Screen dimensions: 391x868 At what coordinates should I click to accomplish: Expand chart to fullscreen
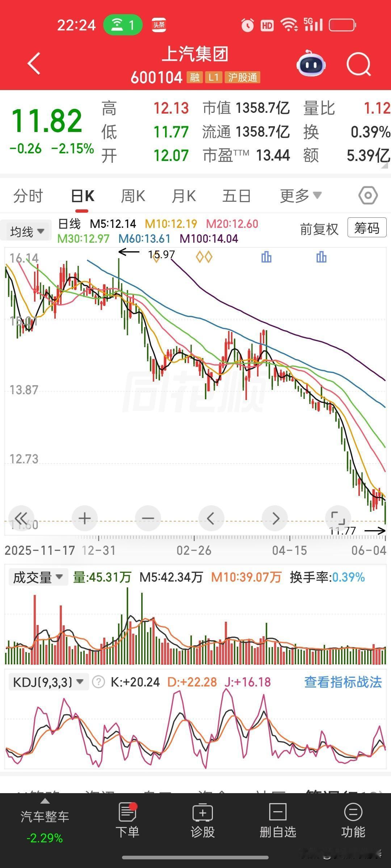point(339,518)
